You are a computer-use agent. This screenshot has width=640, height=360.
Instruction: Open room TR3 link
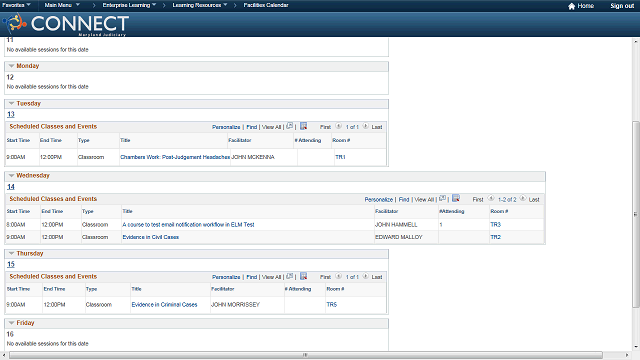pos(496,224)
